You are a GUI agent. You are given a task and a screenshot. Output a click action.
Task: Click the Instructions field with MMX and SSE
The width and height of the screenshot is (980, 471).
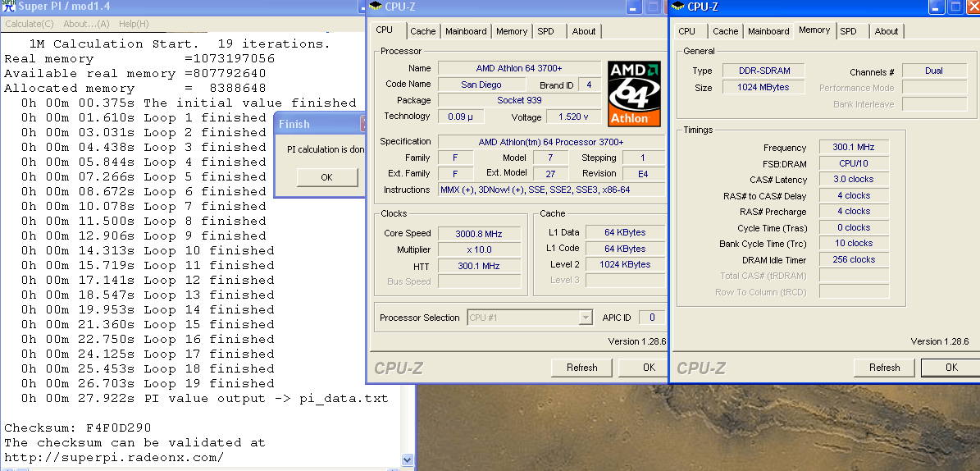pos(551,190)
